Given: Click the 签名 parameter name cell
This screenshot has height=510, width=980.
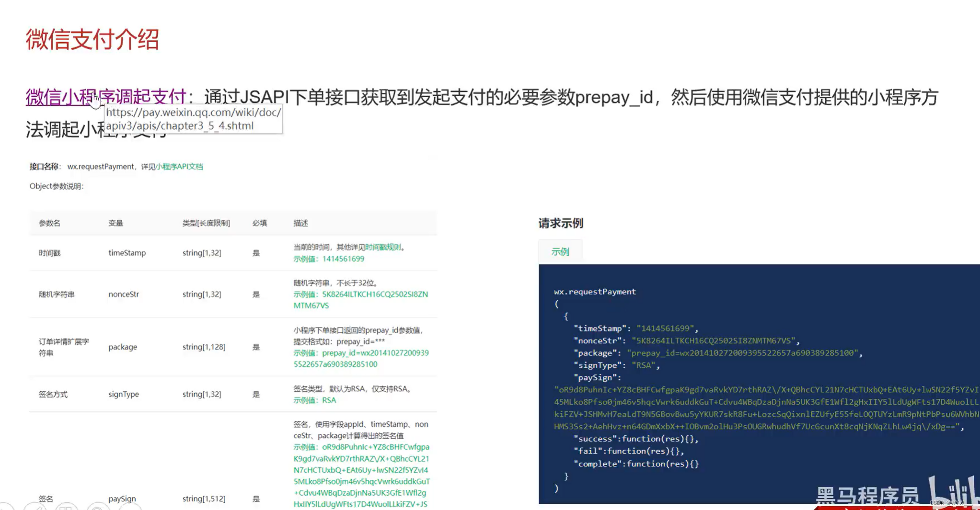Looking at the screenshot, I should 46,499.
